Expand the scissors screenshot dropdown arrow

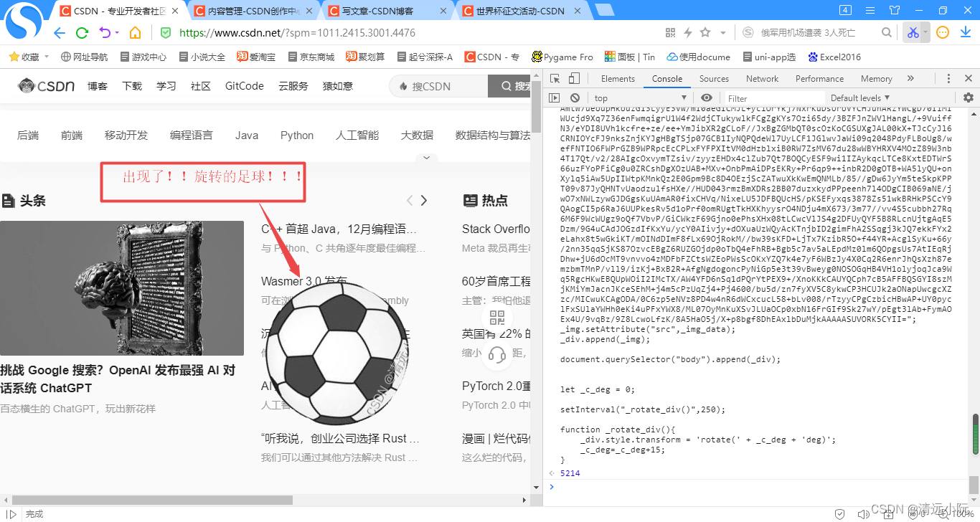pos(925,33)
